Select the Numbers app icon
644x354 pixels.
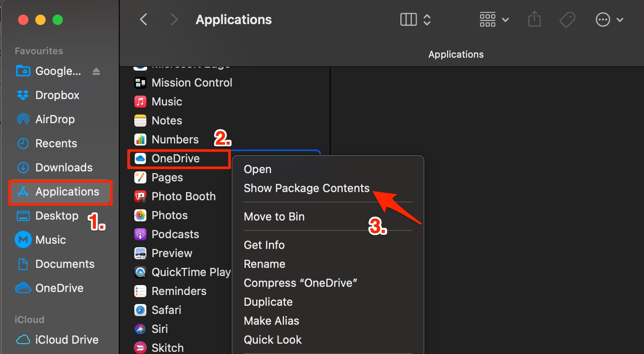click(140, 140)
